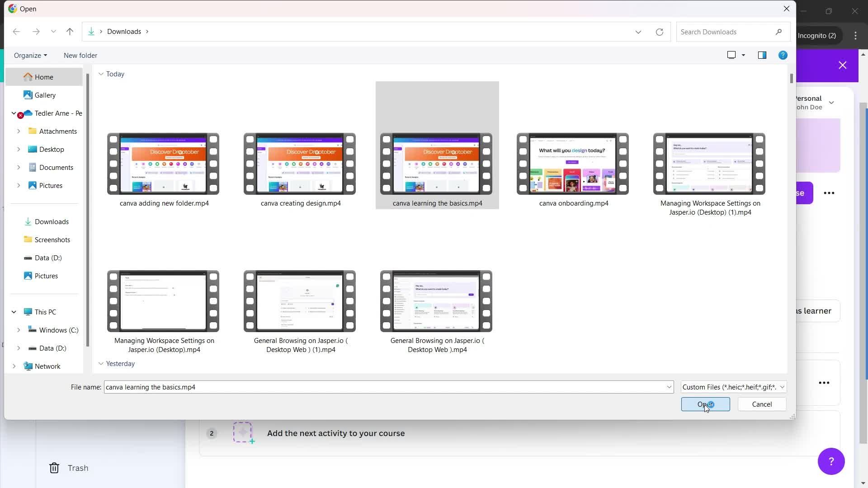Click the navigation pane scrollbar

[88, 210]
